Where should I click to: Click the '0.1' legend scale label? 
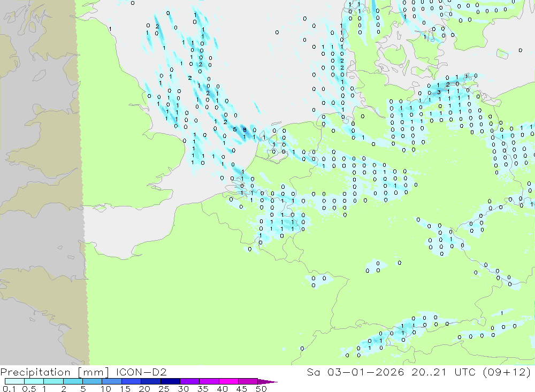point(9,389)
